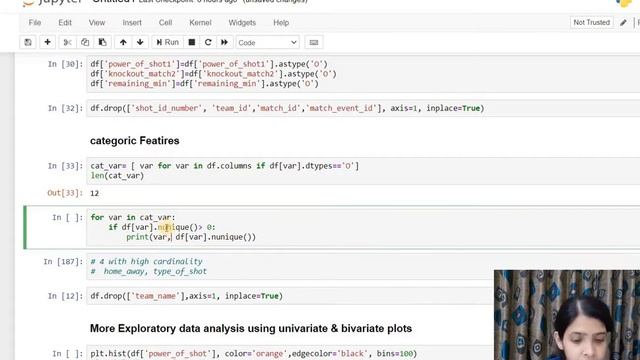Select the df.drop team_name cell
Viewport: 640px width, 360px height.
[x=290, y=296]
